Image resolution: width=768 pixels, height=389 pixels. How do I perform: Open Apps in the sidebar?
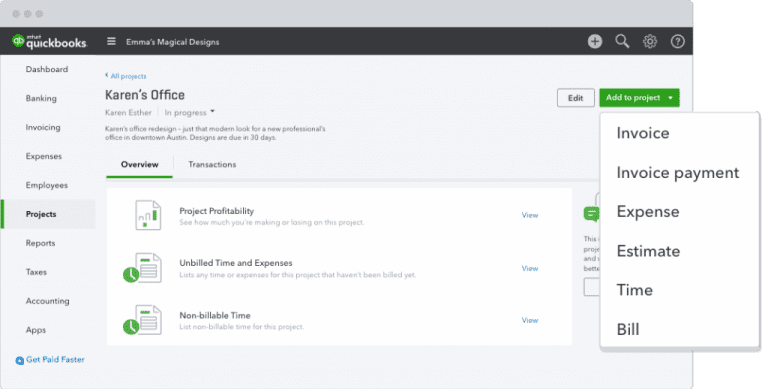[x=36, y=330]
